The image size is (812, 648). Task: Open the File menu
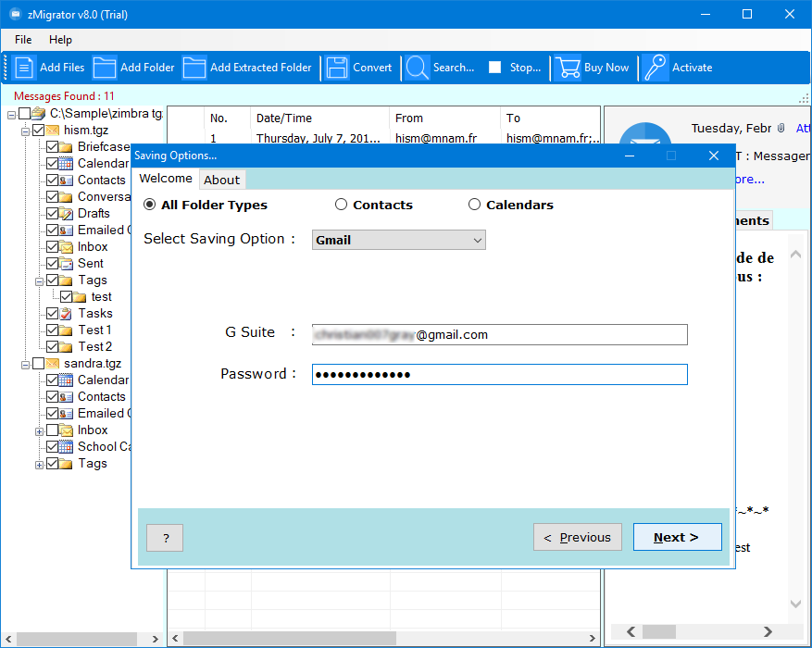click(x=23, y=40)
